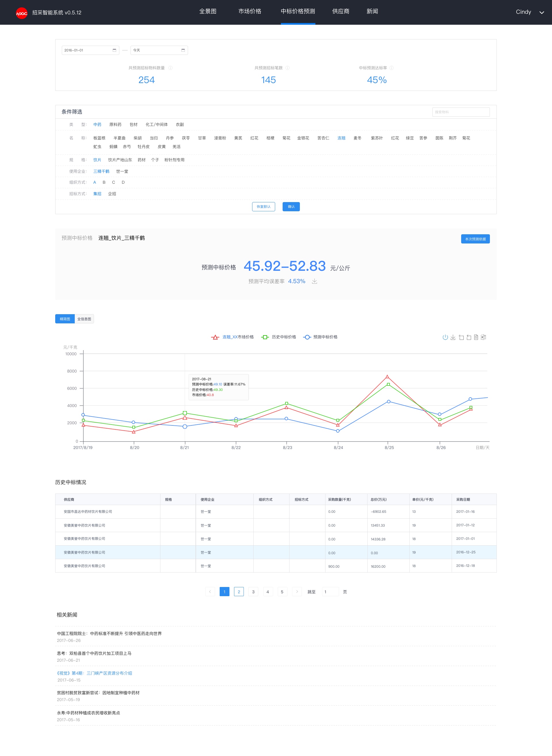
Task: Open 新闻 navigation tab
Action: (372, 11)
